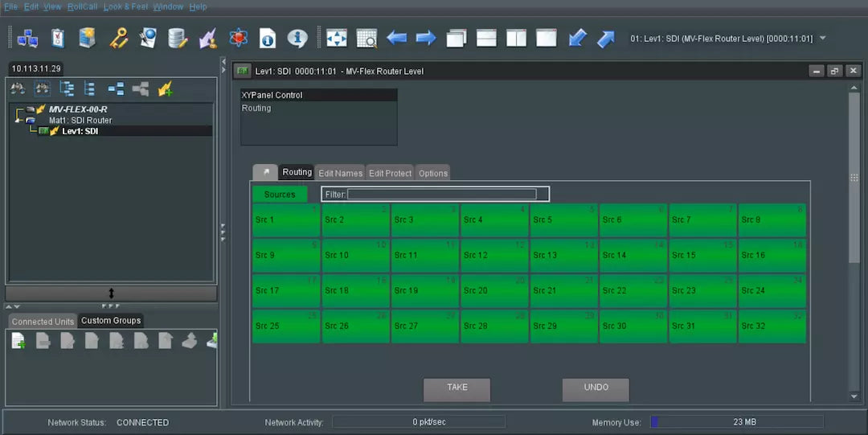Click the small arrow tab before Routing

pyautogui.click(x=266, y=172)
